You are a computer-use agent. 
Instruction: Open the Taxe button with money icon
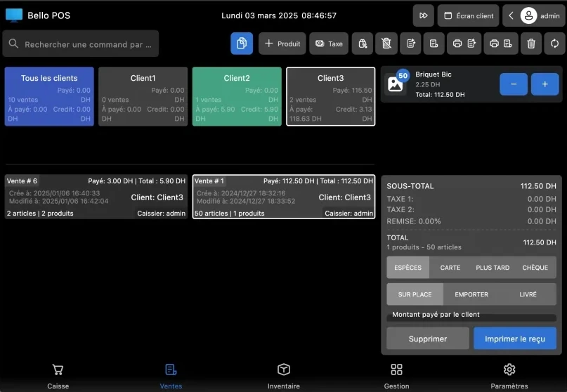[x=329, y=44]
